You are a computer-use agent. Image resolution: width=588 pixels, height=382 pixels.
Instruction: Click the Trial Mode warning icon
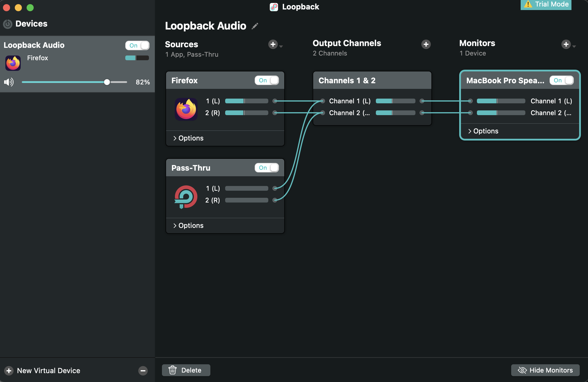[x=528, y=4]
